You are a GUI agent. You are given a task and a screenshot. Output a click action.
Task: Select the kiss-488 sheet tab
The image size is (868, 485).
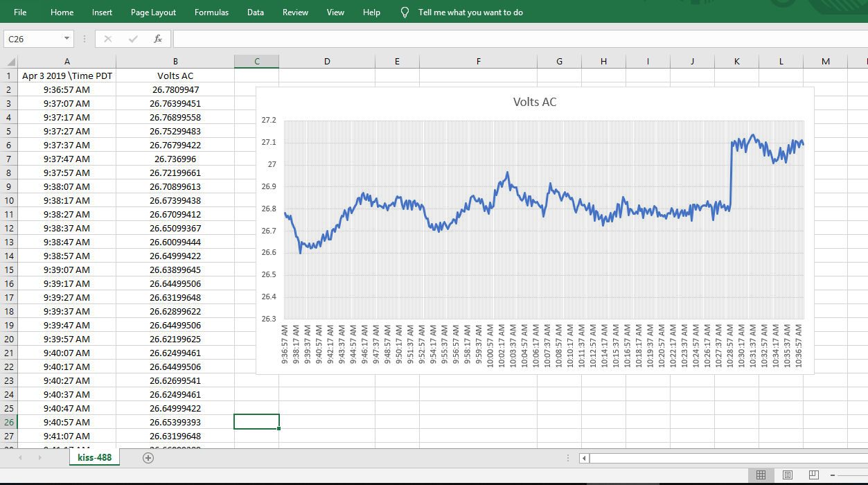95,457
